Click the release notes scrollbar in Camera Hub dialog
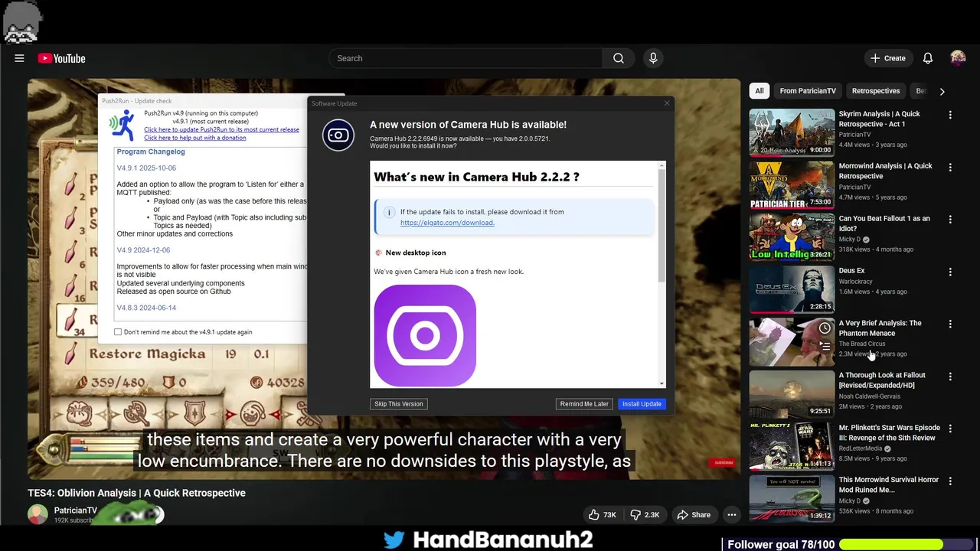The width and height of the screenshot is (980, 551). [661, 226]
